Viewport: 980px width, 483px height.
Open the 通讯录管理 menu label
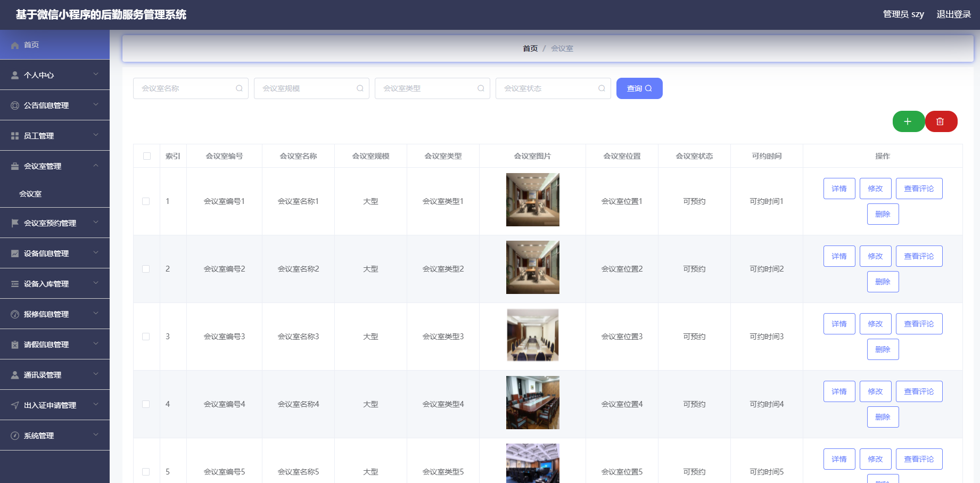43,375
